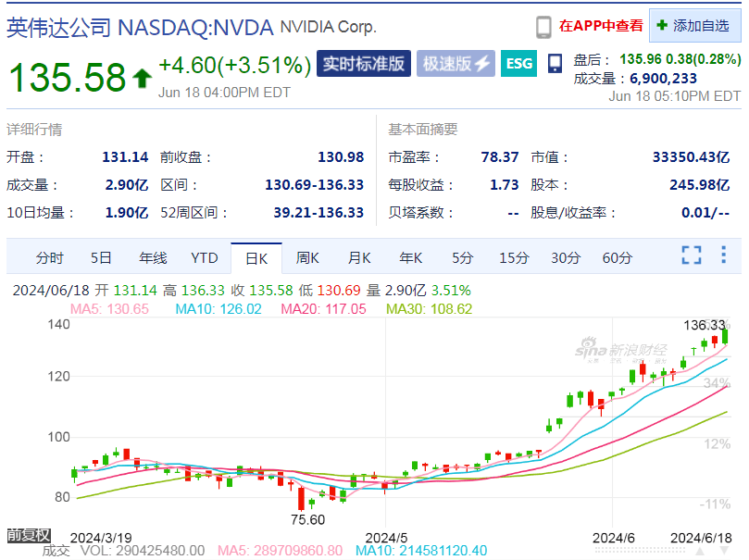Click the lightning 极速版 button
749x560 pixels.
coord(456,64)
